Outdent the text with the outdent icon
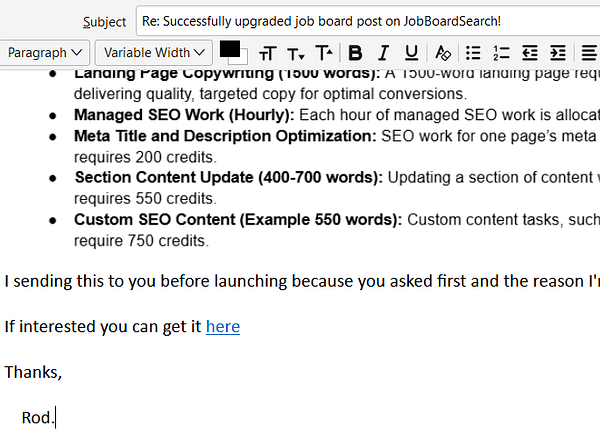Screen dimensions: 600x434 click(x=530, y=53)
